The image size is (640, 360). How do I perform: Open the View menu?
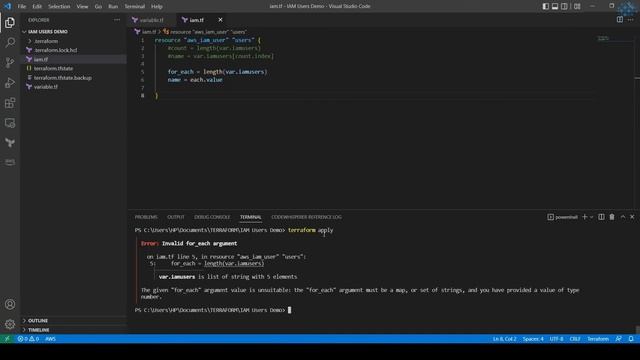[x=82, y=6]
